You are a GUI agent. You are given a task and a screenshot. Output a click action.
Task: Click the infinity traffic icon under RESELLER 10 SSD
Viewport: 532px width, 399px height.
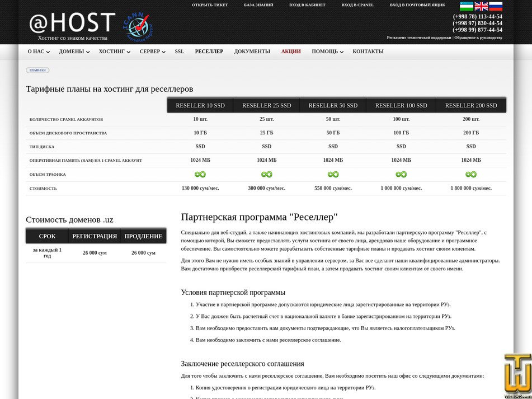tap(200, 174)
